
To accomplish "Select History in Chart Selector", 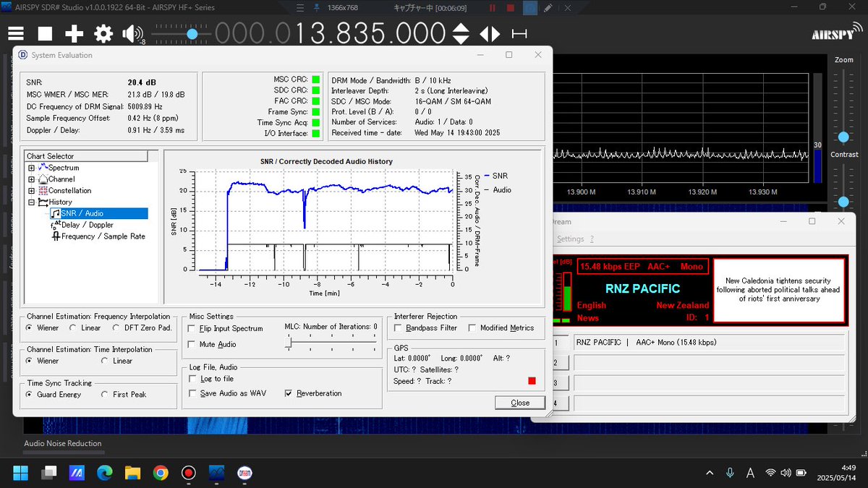I will point(60,202).
